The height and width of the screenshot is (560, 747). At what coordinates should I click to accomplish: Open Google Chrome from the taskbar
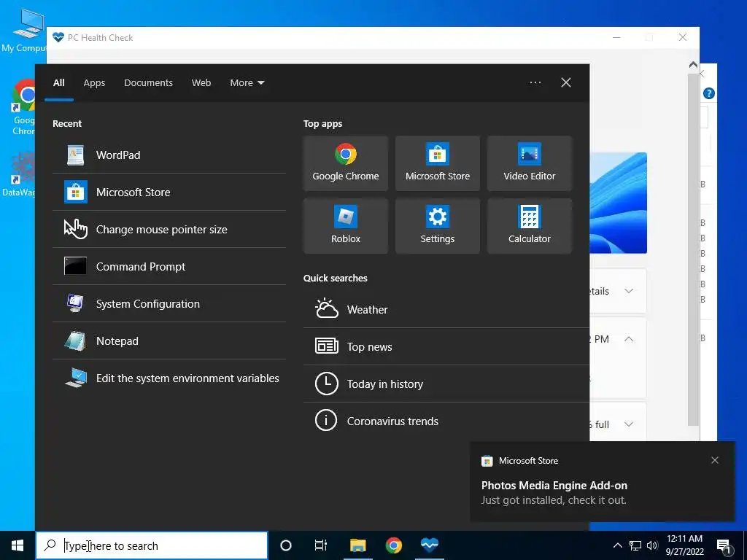pyautogui.click(x=393, y=545)
